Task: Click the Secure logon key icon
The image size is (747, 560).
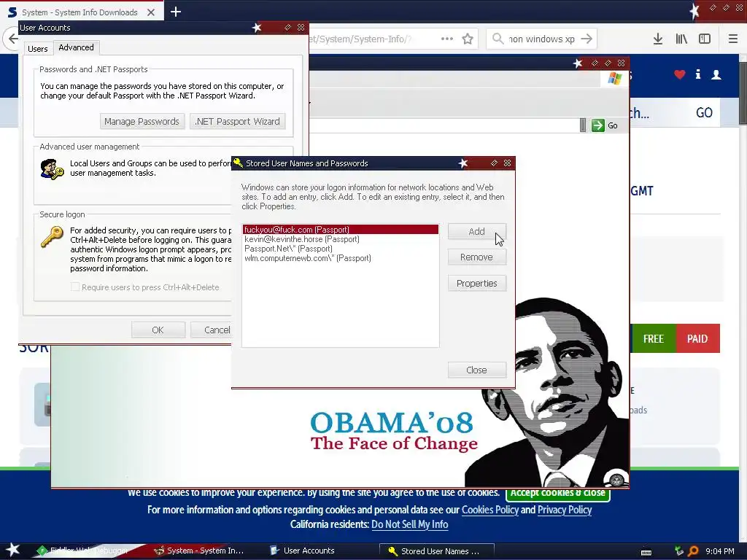Action: pyautogui.click(x=52, y=237)
